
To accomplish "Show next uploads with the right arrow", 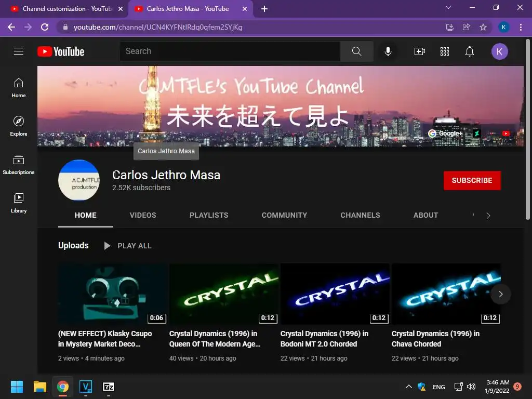I will pyautogui.click(x=500, y=294).
